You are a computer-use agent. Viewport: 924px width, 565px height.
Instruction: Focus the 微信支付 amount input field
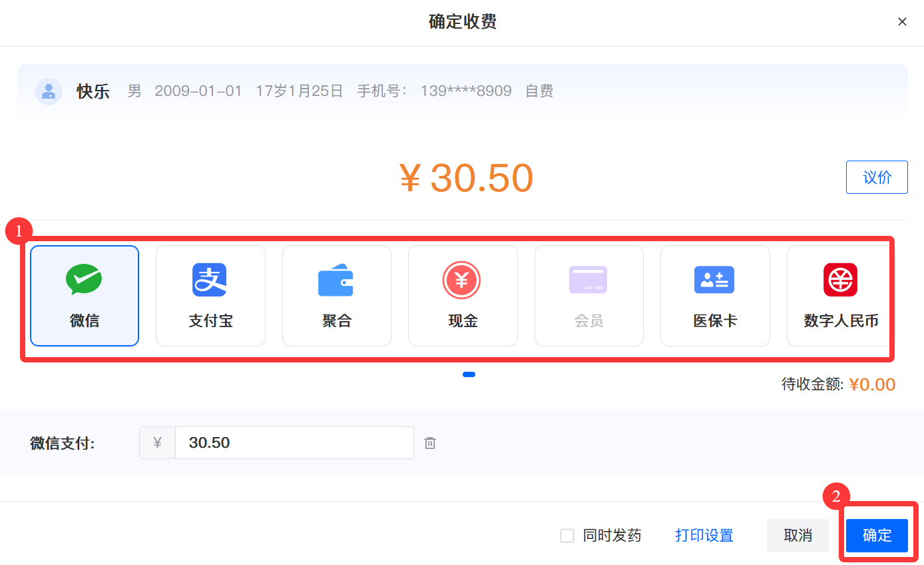click(x=293, y=443)
